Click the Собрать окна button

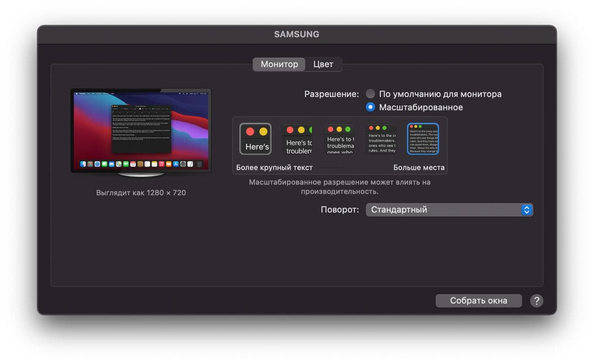click(478, 300)
